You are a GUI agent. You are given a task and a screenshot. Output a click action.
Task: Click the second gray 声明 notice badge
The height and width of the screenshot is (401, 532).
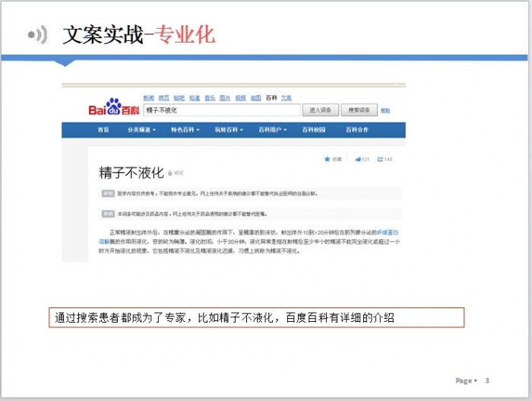pyautogui.click(x=108, y=214)
